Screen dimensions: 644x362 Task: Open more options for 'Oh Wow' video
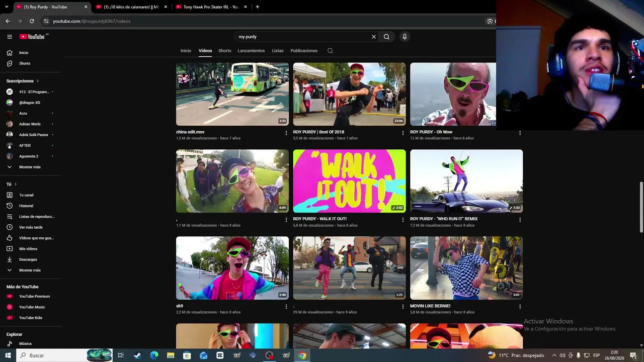pos(520,133)
